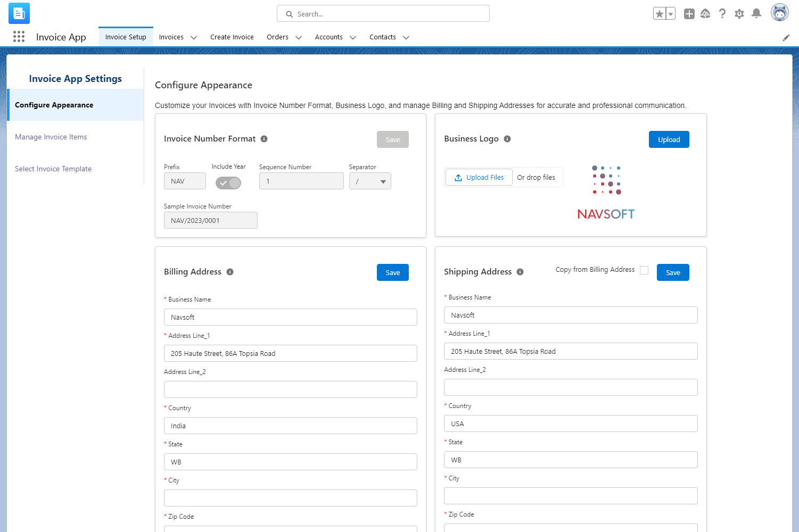Check Copy from Billing Address checkbox
This screenshot has width=799, height=532.
click(x=644, y=270)
